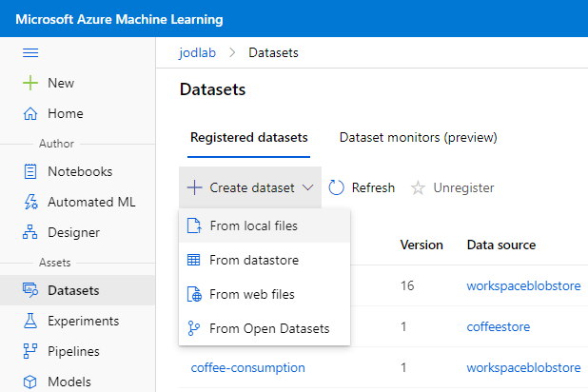Go to jodlab workspace breadcrumb
This screenshot has width=588, height=392.
197,52
